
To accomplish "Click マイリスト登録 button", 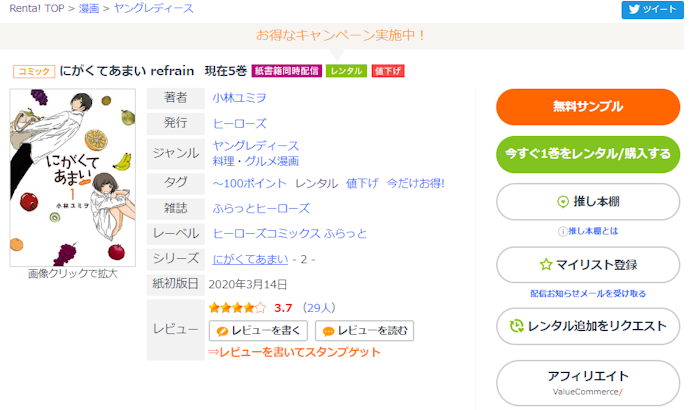I will [588, 264].
